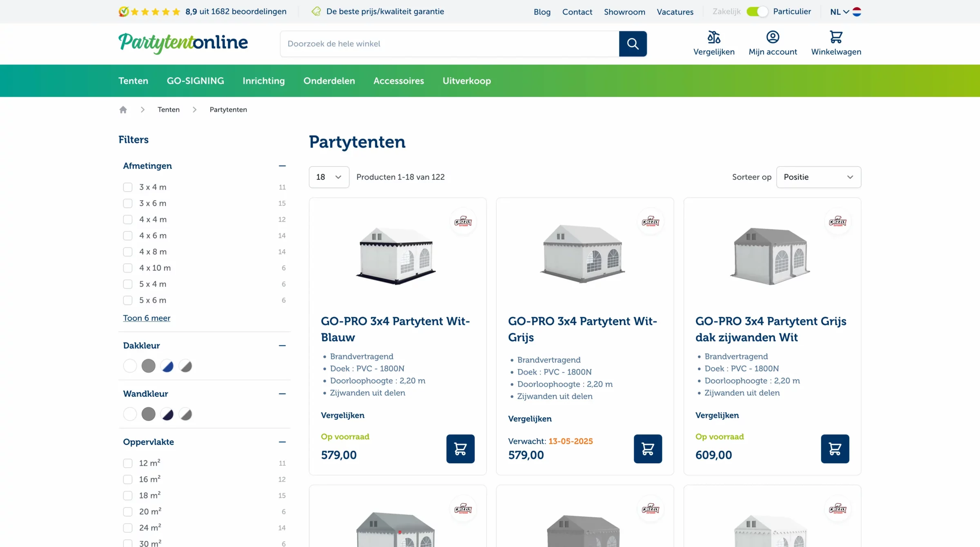This screenshot has width=980, height=547.
Task: Select gray Wandkleur swatch
Action: pyautogui.click(x=148, y=414)
